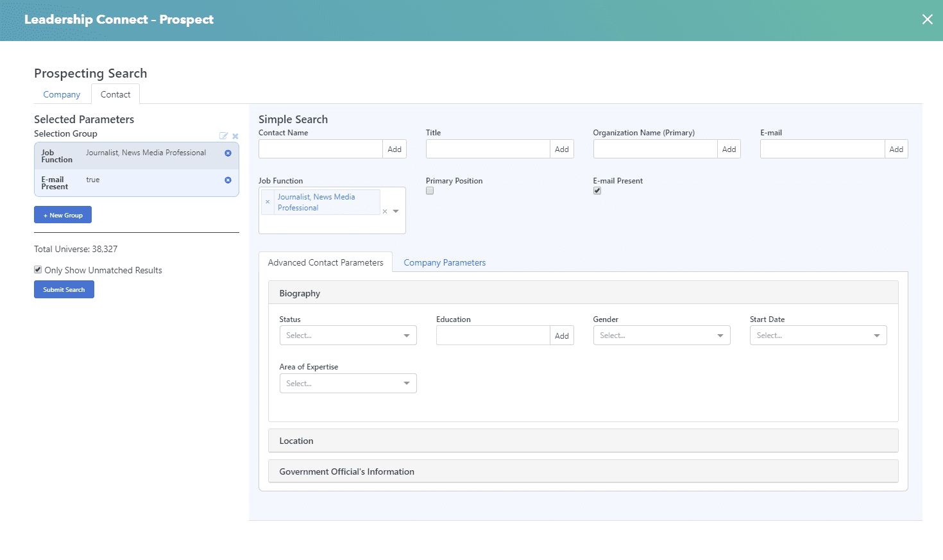Viewport: 943px width, 560px height.
Task: Open the Gender dropdown
Action: (x=661, y=335)
